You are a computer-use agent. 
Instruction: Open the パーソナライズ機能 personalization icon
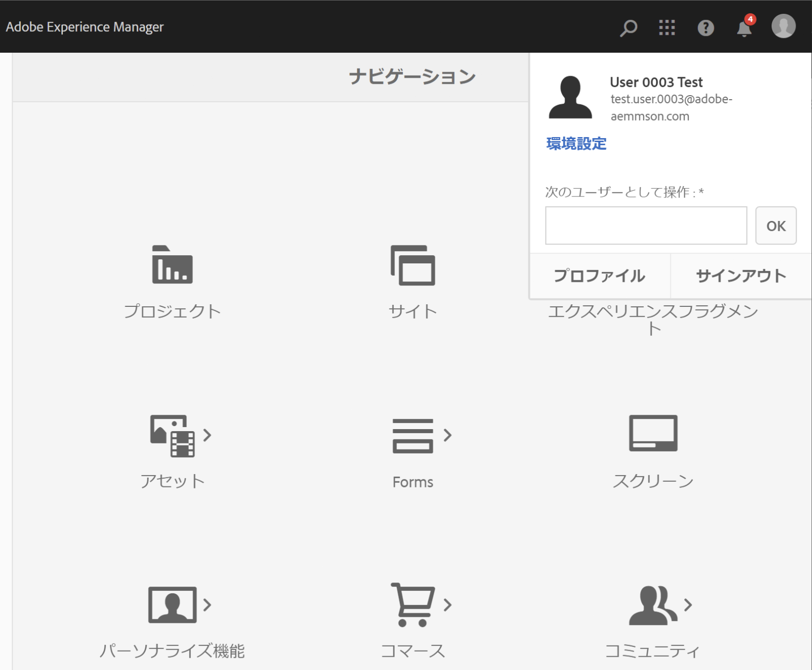[172, 605]
